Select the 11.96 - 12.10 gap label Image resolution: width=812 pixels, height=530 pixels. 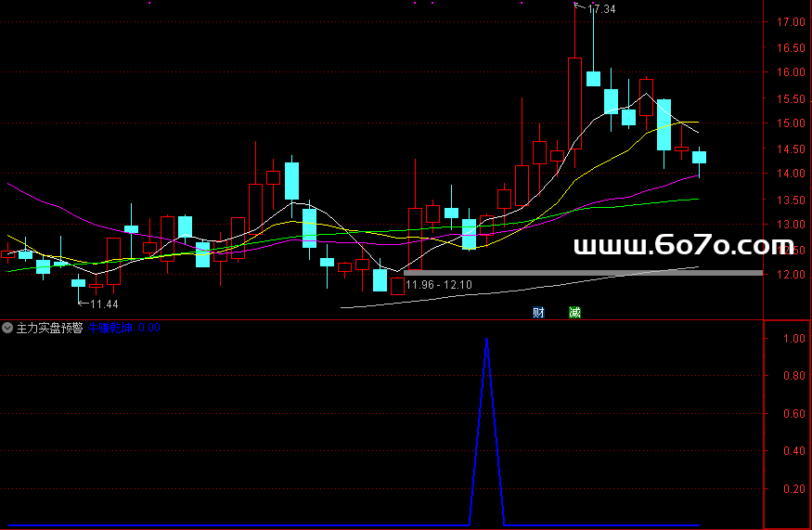[439, 285]
